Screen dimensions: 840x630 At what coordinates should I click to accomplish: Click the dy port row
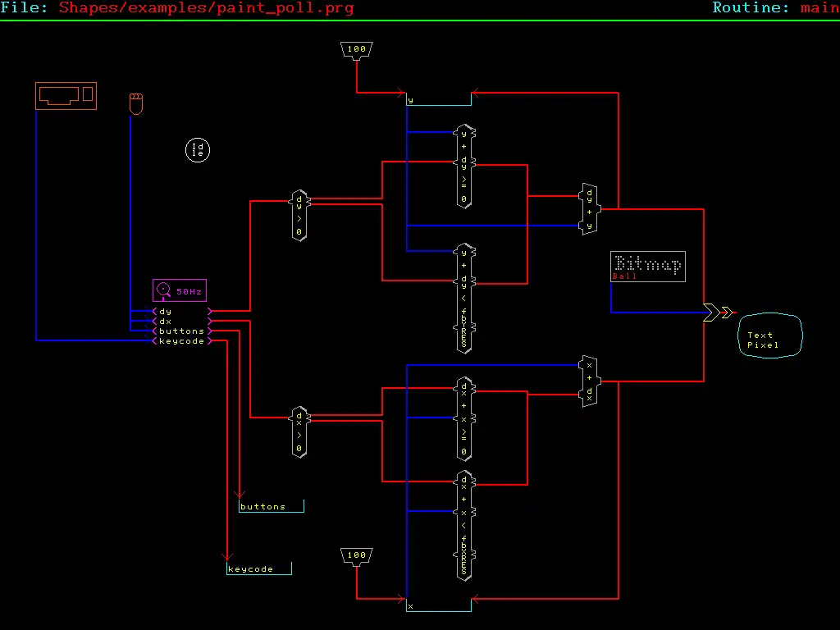(x=182, y=311)
